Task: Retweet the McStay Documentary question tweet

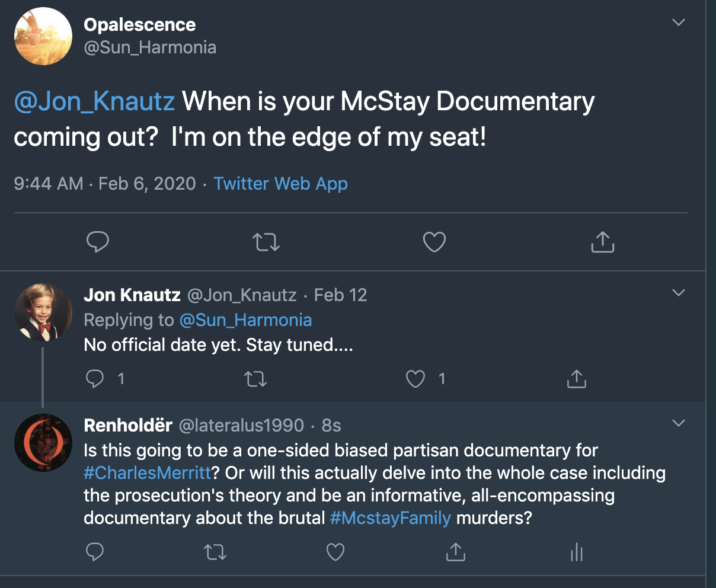Action: [266, 242]
